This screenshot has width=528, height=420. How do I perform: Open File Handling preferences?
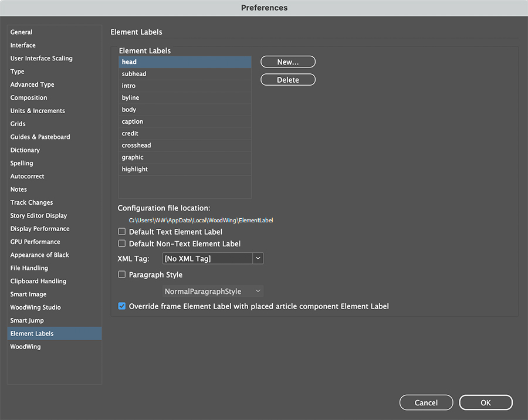[55, 269]
